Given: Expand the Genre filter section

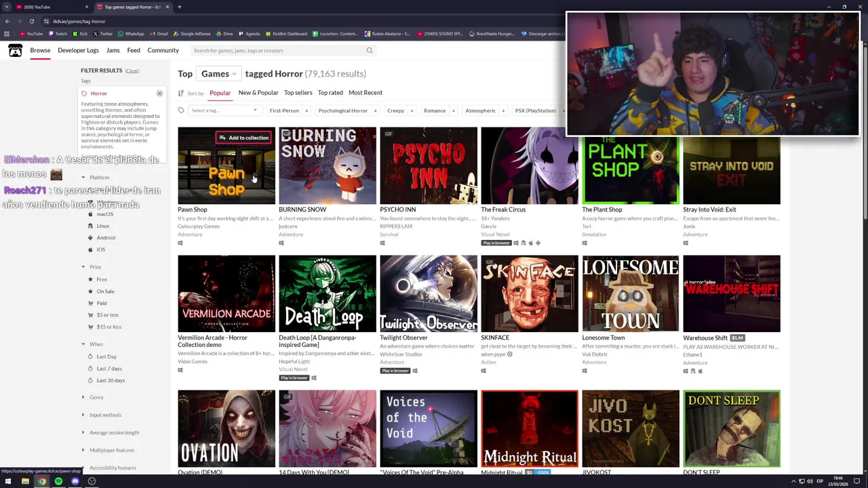Looking at the screenshot, I should coord(93,397).
